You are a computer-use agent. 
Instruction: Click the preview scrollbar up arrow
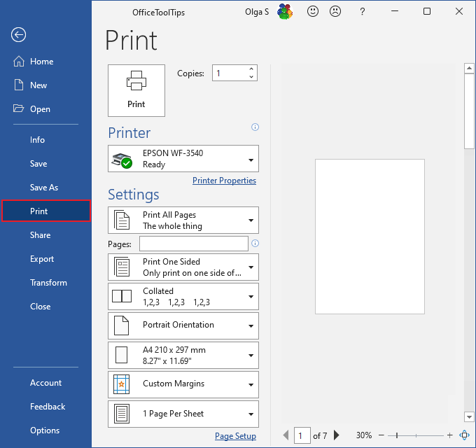coord(469,68)
